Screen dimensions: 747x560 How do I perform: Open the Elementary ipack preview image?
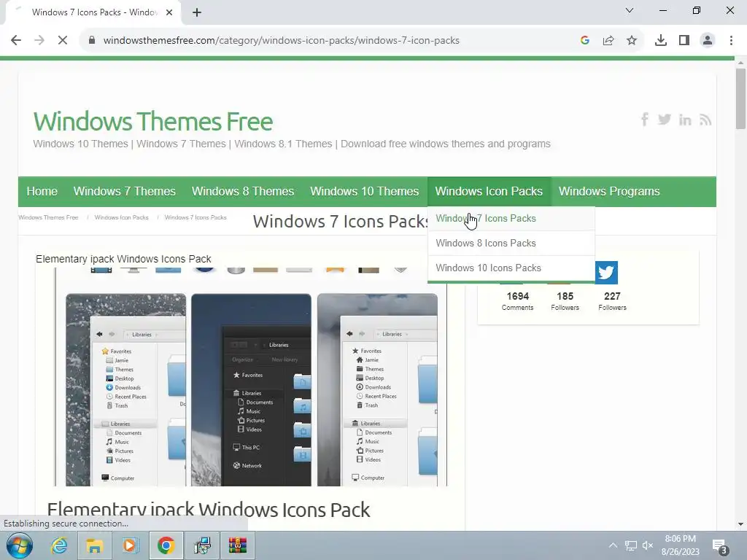[x=251, y=377]
